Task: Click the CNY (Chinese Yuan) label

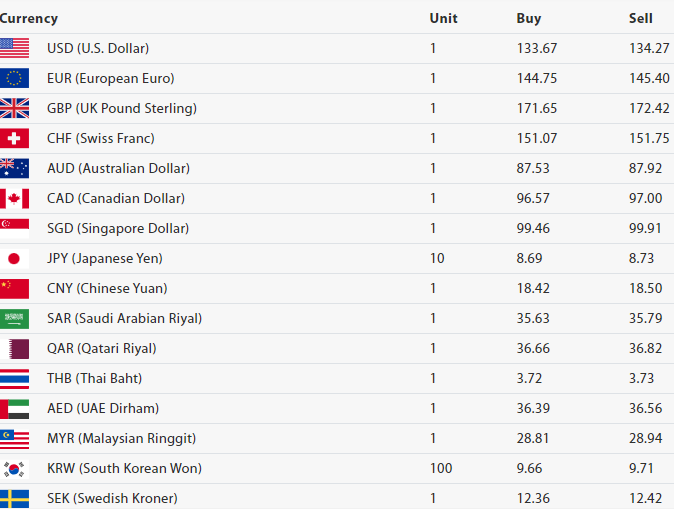Action: (107, 288)
